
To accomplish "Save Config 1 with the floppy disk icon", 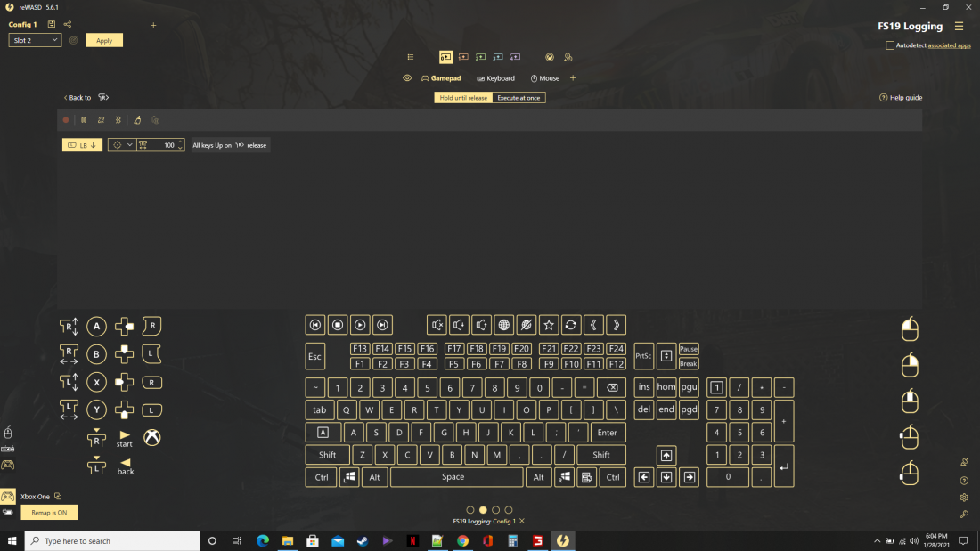I will [x=52, y=25].
